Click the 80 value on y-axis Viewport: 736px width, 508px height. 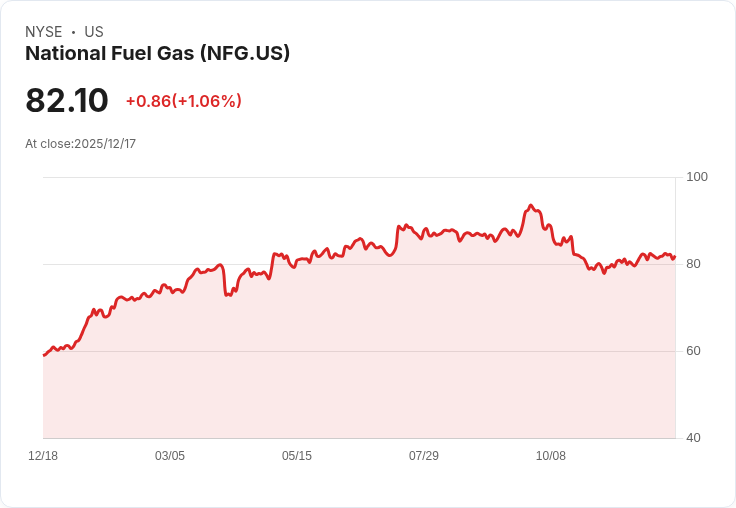(x=694, y=264)
